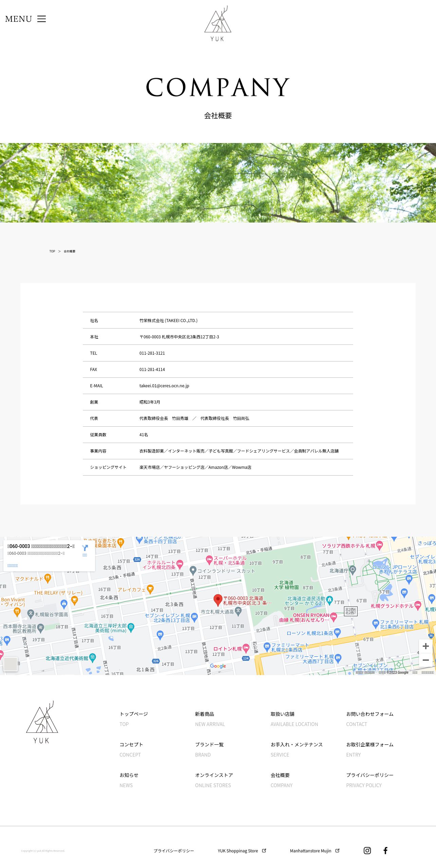
Task: Click the 北海道庁 map marker
Action: (x=353, y=570)
